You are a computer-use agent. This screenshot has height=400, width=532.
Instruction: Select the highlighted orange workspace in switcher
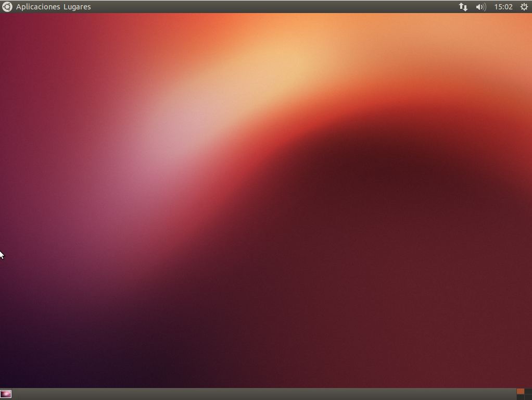pos(521,392)
